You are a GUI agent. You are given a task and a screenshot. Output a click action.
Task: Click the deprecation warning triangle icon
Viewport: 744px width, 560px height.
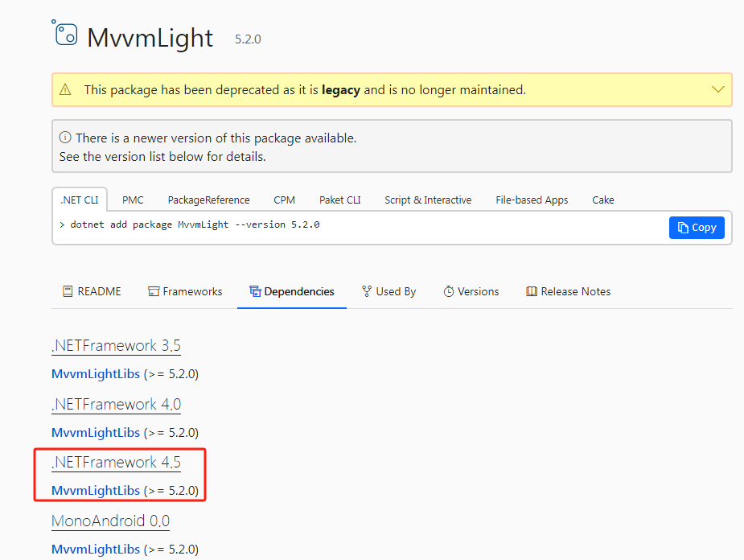[x=65, y=89]
